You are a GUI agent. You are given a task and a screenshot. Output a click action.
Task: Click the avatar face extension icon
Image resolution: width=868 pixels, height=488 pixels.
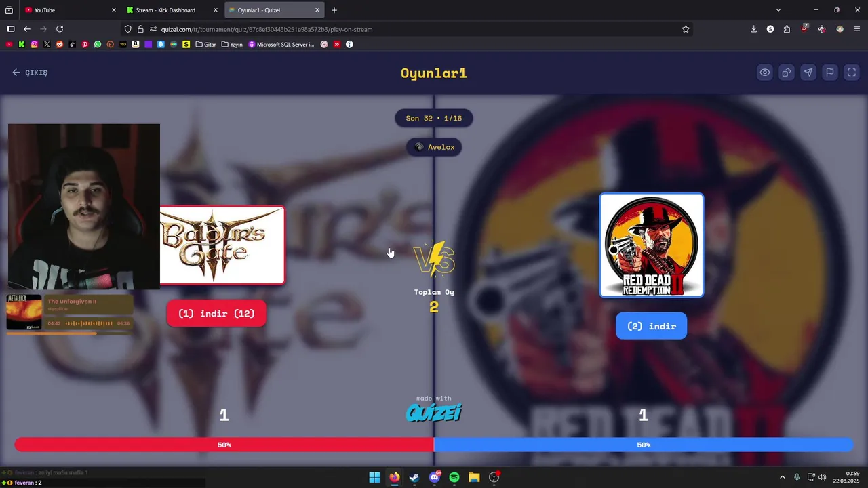(840, 29)
